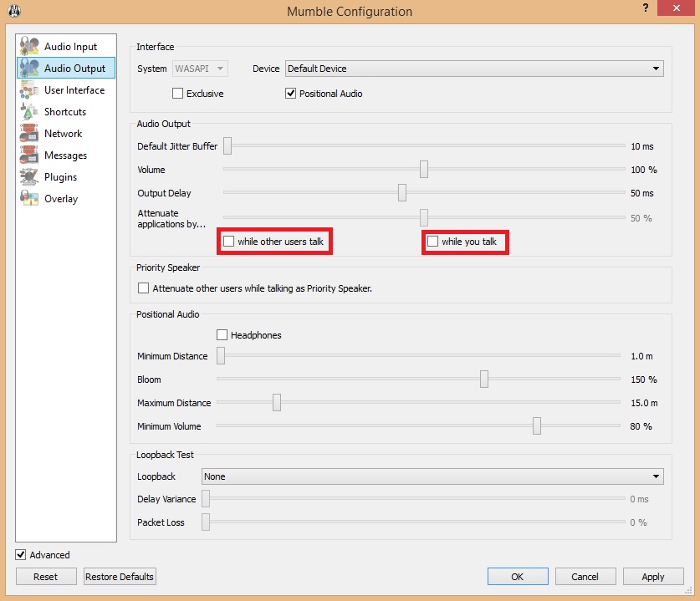Click the question mark help button
Screen dimensions: 700x601
pos(646,8)
